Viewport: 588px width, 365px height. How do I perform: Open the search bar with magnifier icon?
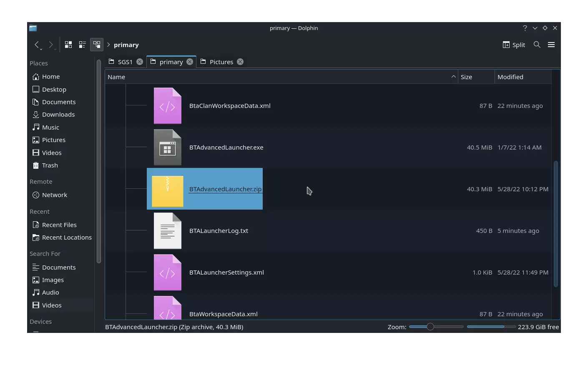pyautogui.click(x=537, y=45)
